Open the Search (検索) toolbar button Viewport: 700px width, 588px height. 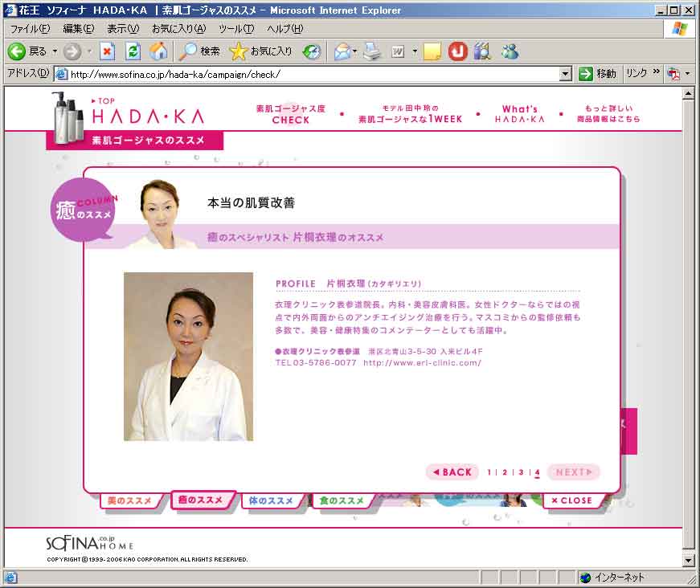pos(199,51)
